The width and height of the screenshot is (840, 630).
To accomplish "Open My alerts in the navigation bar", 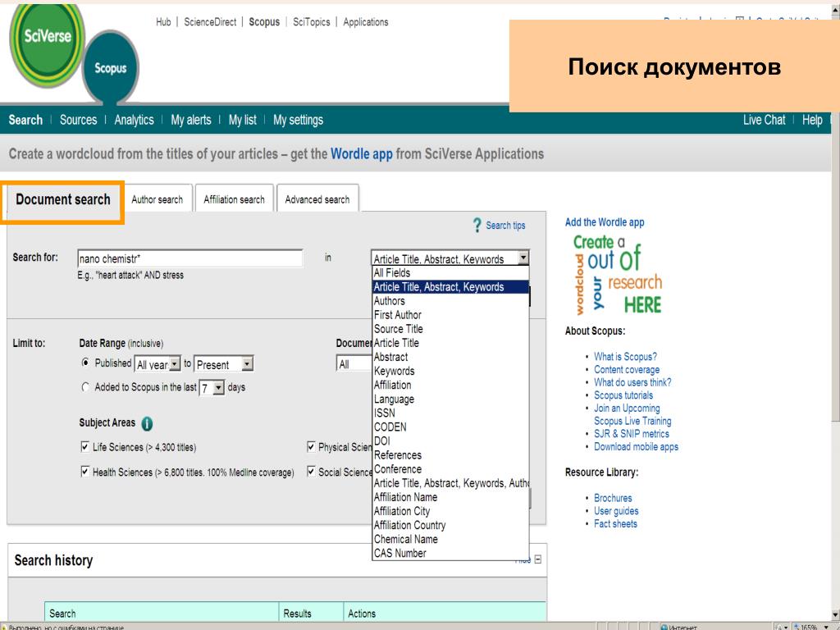I will coord(190,120).
